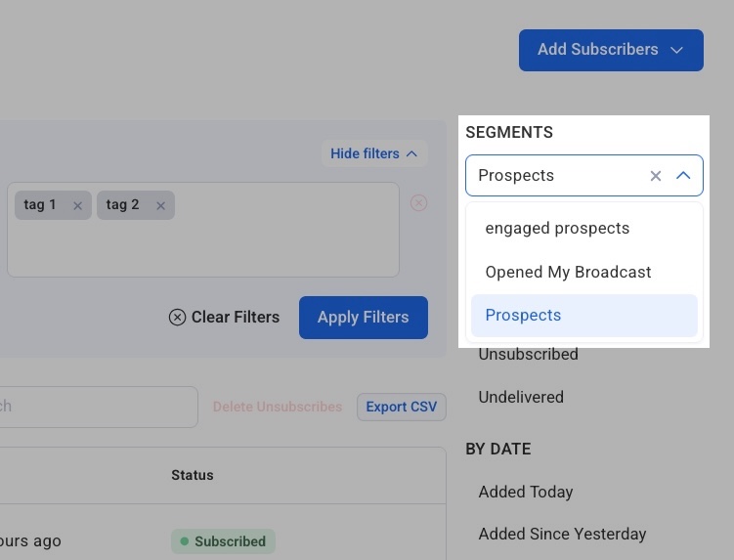The width and height of the screenshot is (734, 560).
Task: Export subscribers as CSV
Action: tap(401, 407)
